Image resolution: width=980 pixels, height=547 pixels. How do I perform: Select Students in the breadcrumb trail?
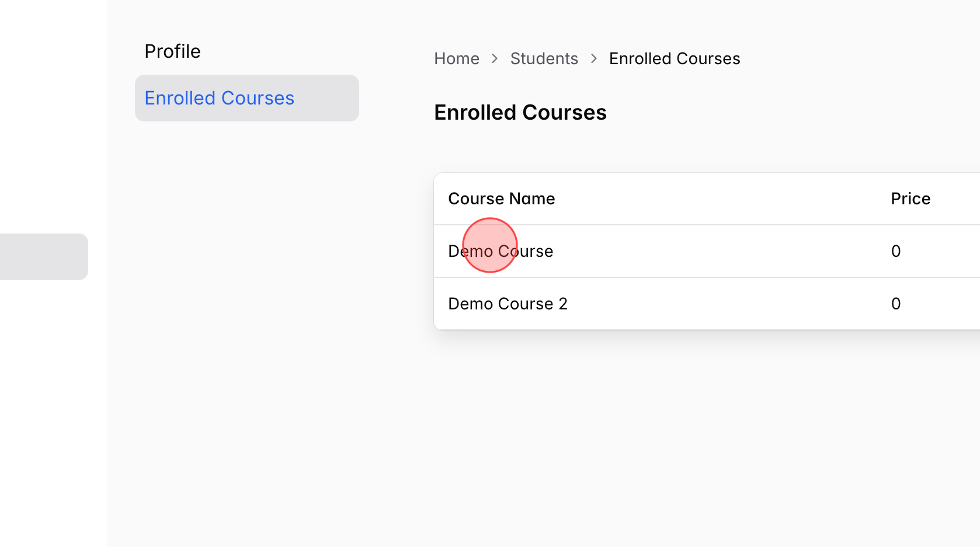pyautogui.click(x=544, y=58)
